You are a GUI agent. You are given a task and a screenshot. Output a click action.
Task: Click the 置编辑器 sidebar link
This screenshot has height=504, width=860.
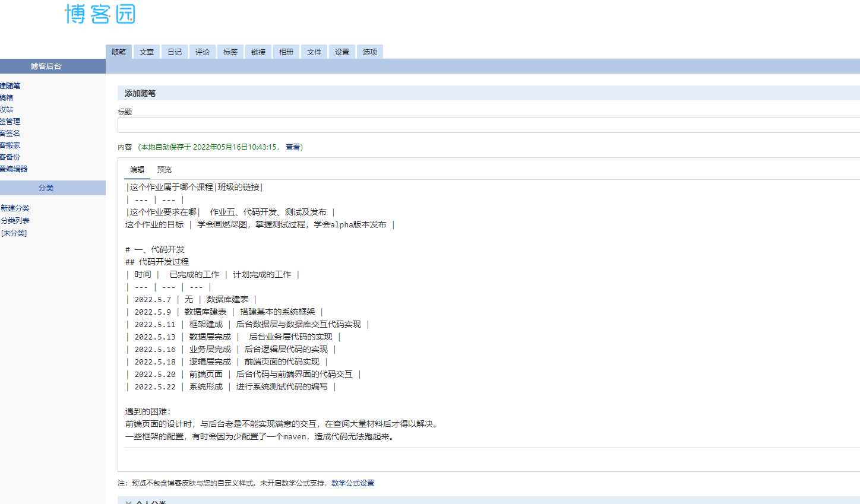pyautogui.click(x=14, y=169)
